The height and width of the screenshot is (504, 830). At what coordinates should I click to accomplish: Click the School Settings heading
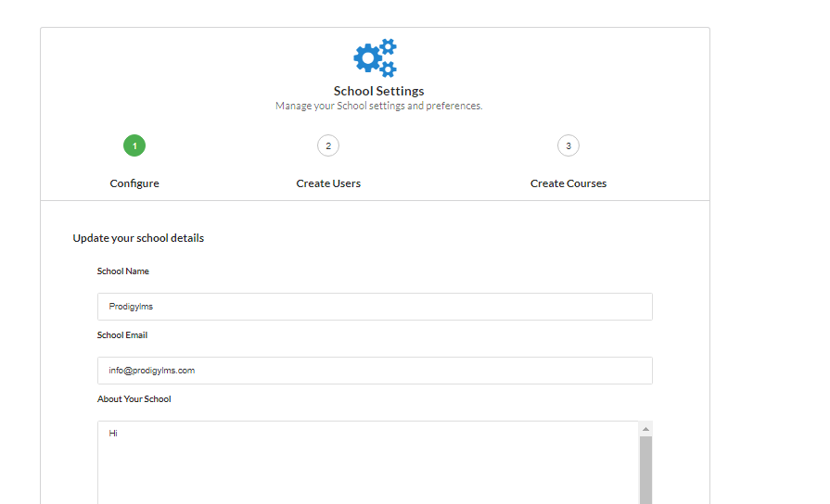379,91
